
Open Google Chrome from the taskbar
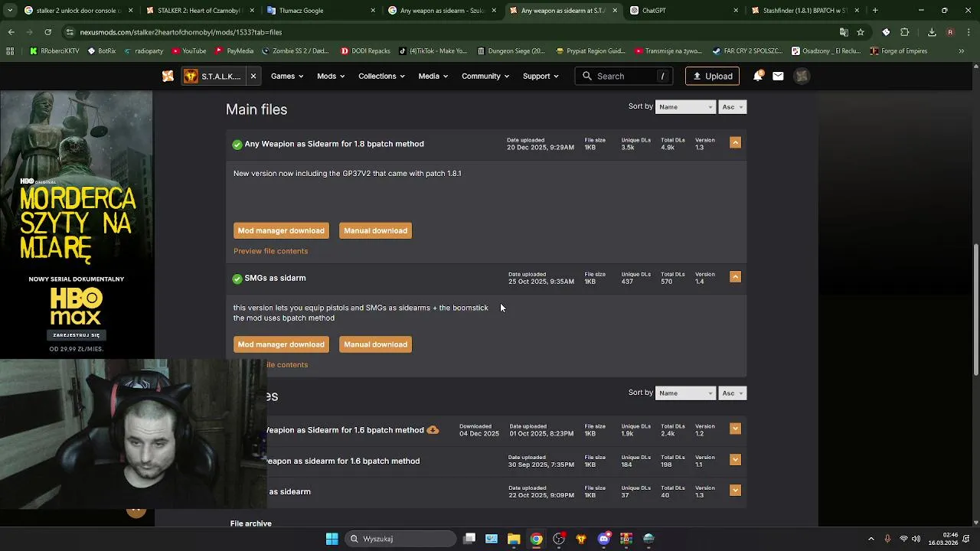[537, 539]
